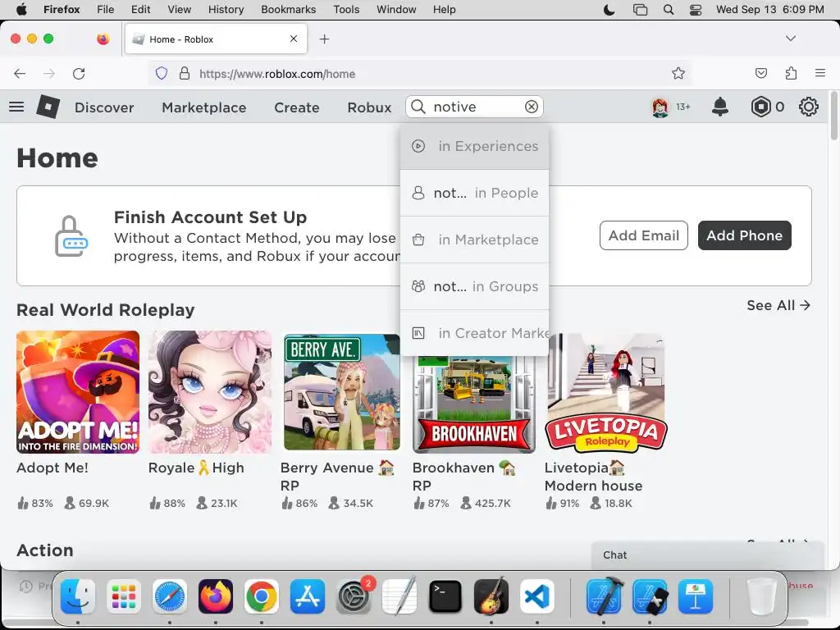The width and height of the screenshot is (840, 630).
Task: Open the avatar profile icon
Action: pyautogui.click(x=660, y=107)
